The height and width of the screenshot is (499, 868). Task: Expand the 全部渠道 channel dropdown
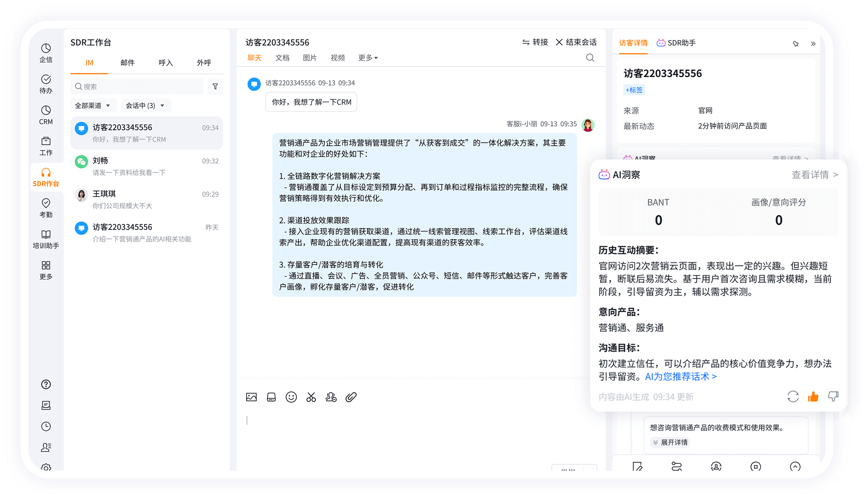tap(93, 105)
